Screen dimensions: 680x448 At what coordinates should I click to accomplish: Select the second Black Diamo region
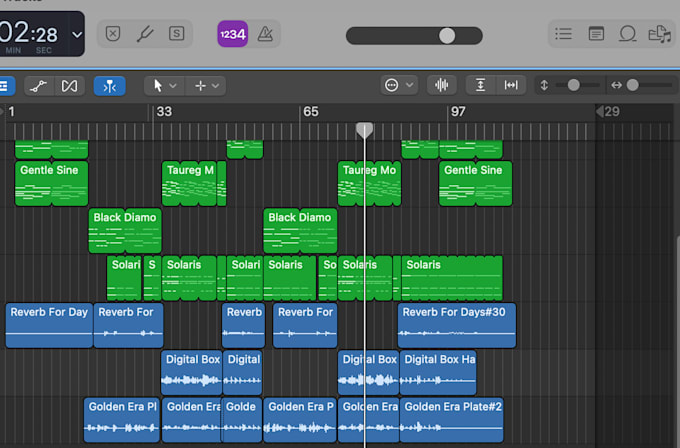click(x=300, y=231)
